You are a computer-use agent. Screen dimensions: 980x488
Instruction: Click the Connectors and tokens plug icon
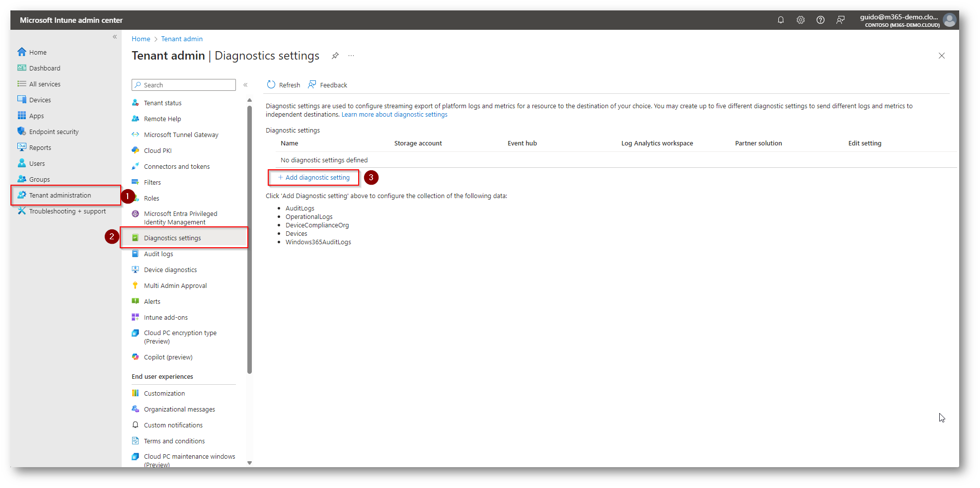[135, 166]
